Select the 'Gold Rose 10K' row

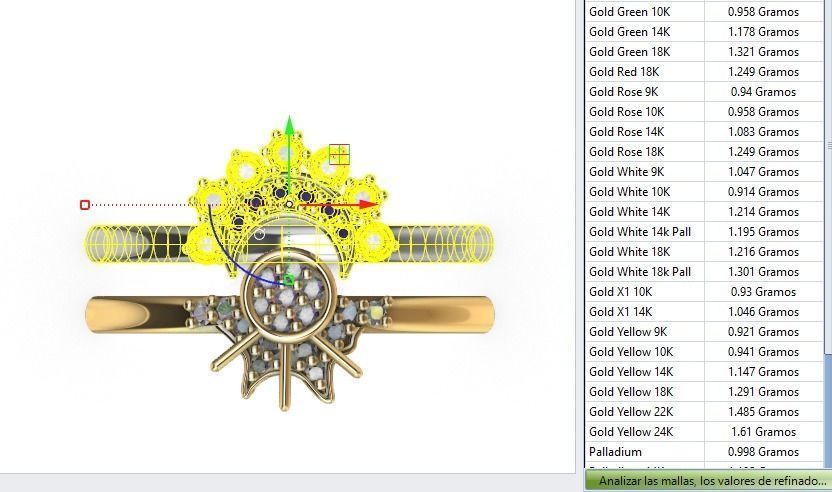(x=704, y=112)
